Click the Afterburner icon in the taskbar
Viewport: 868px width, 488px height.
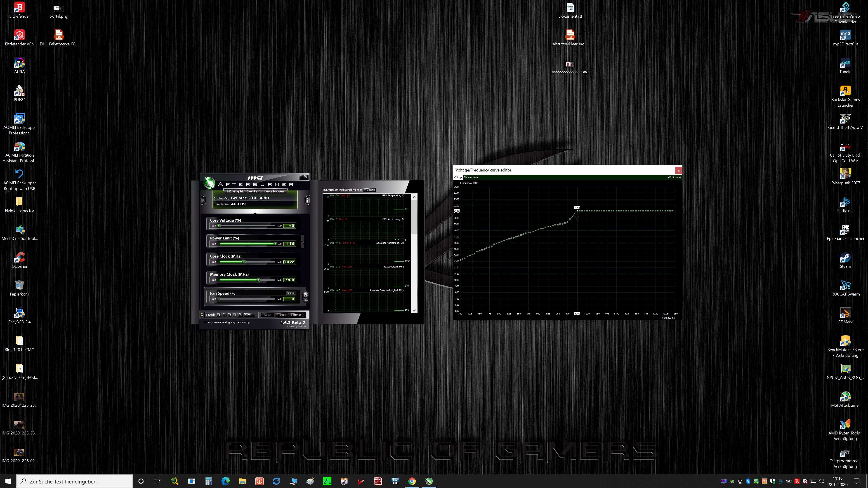tap(429, 481)
